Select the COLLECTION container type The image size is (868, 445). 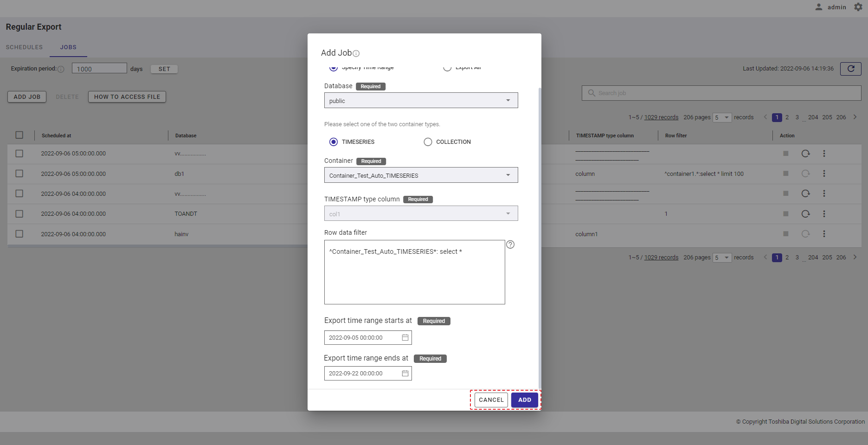point(428,142)
